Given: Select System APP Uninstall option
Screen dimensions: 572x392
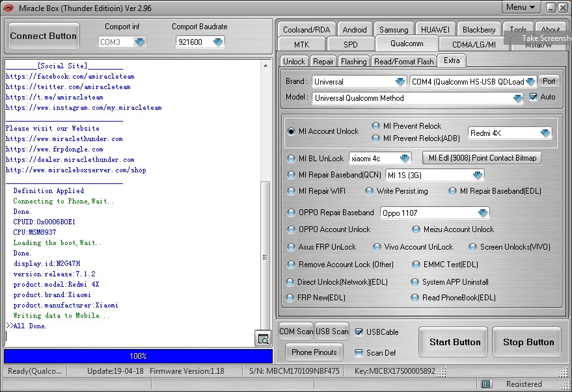Looking at the screenshot, I should (x=415, y=282).
